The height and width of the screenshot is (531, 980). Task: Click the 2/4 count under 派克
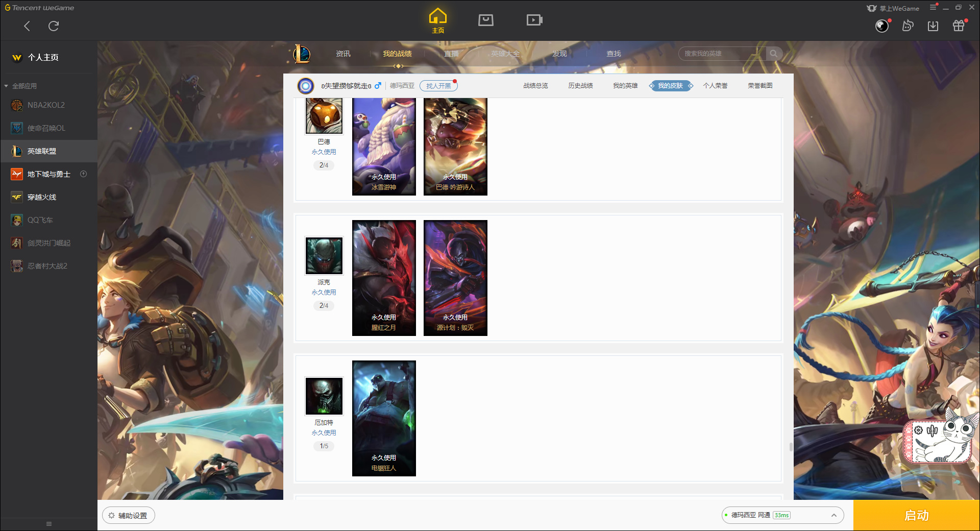(324, 306)
